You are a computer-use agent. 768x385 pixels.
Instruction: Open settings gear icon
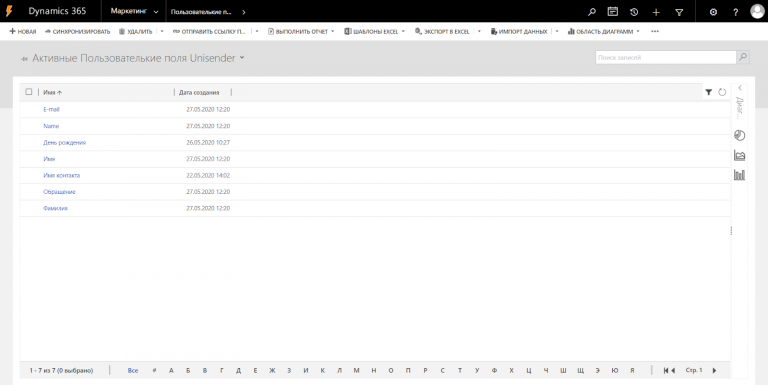(x=713, y=12)
